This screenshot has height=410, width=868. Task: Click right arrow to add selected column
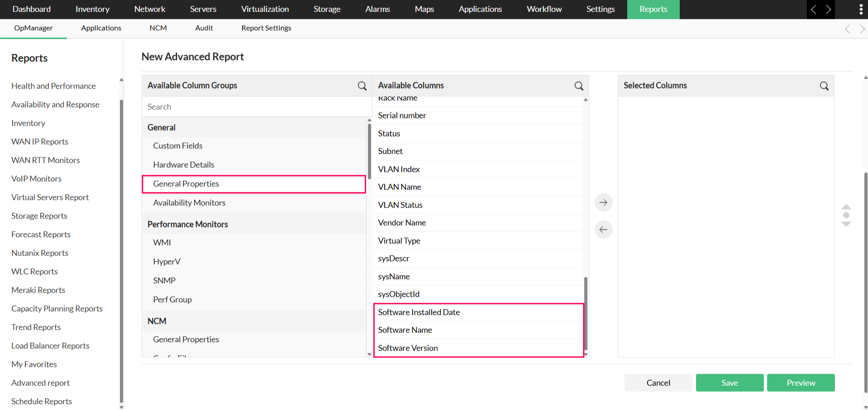point(603,202)
